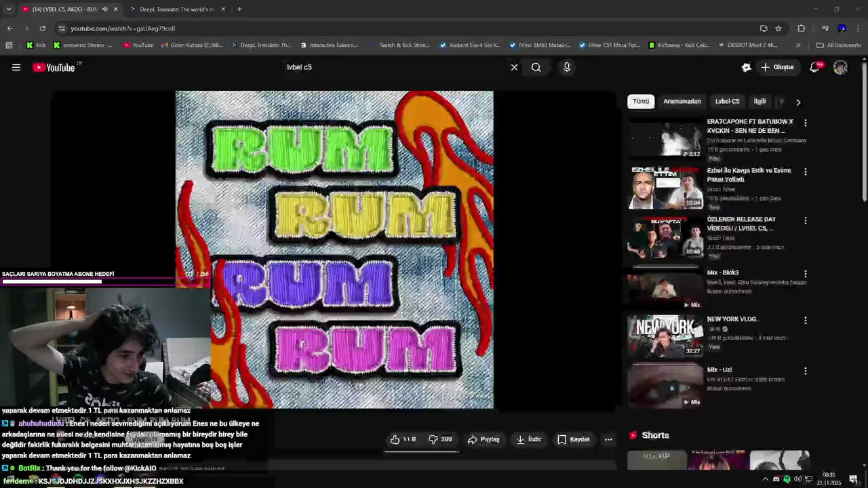
Task: Bookmark this page with star icon
Action: click(778, 28)
